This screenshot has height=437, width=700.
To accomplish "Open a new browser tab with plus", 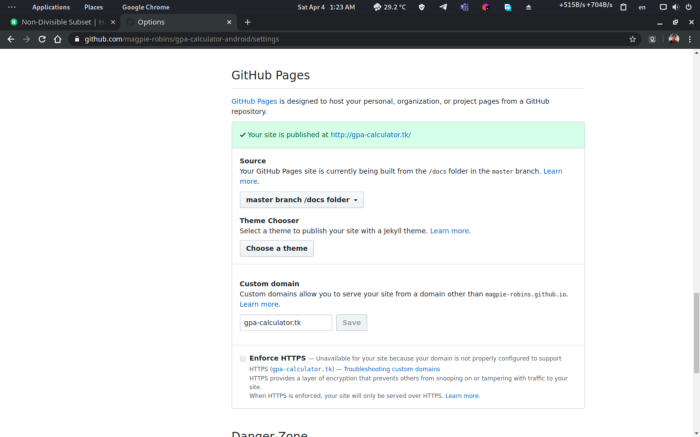I will [x=247, y=22].
